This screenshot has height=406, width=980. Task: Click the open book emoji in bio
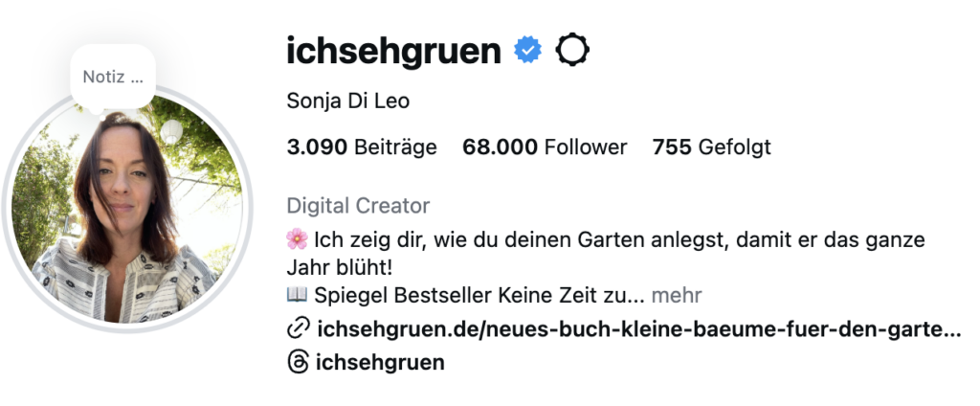tap(296, 295)
